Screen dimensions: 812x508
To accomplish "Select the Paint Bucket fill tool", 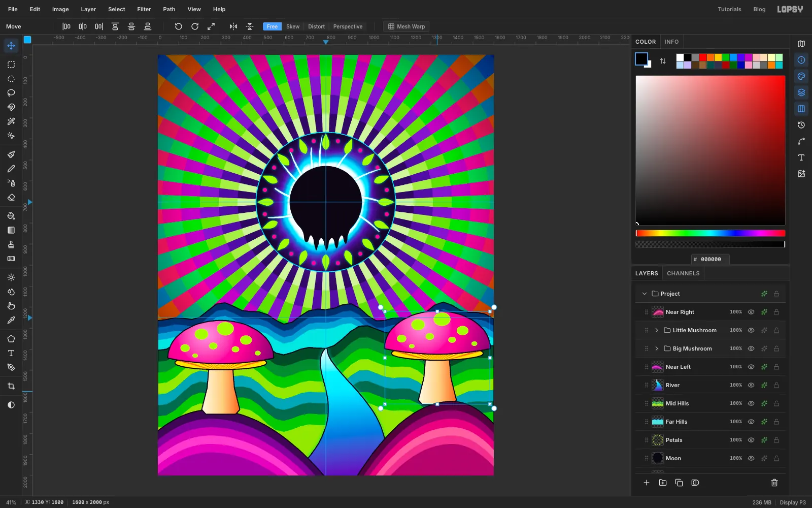I will [x=11, y=216].
